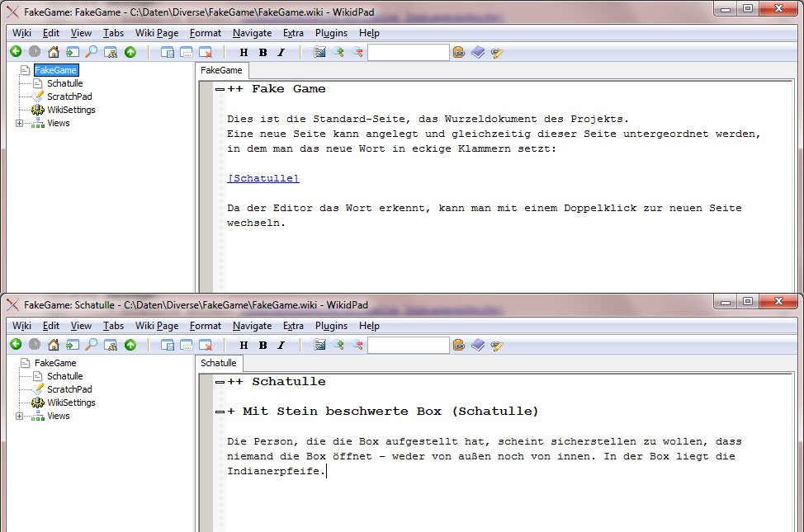Collapse the '++ Fake Game' heading fold
Viewport: 804px width, 532px height.
click(220, 89)
